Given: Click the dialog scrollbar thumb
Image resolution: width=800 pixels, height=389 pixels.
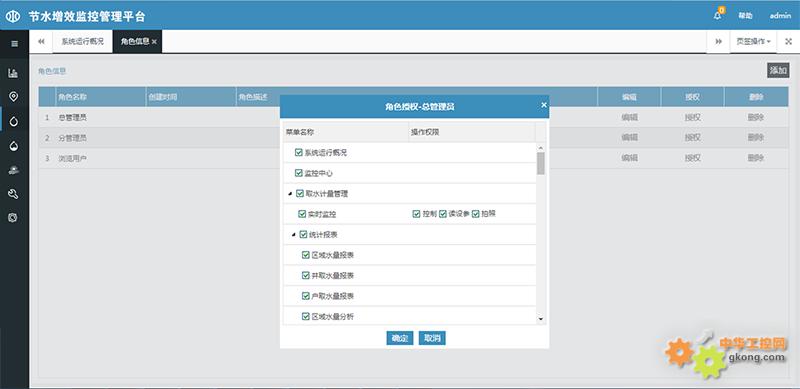Looking at the screenshot, I should [541, 163].
